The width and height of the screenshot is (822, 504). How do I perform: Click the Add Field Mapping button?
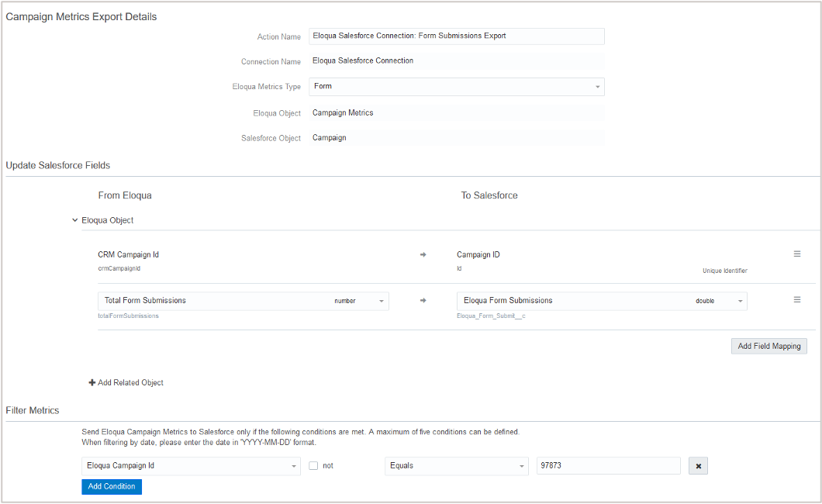[x=768, y=346]
